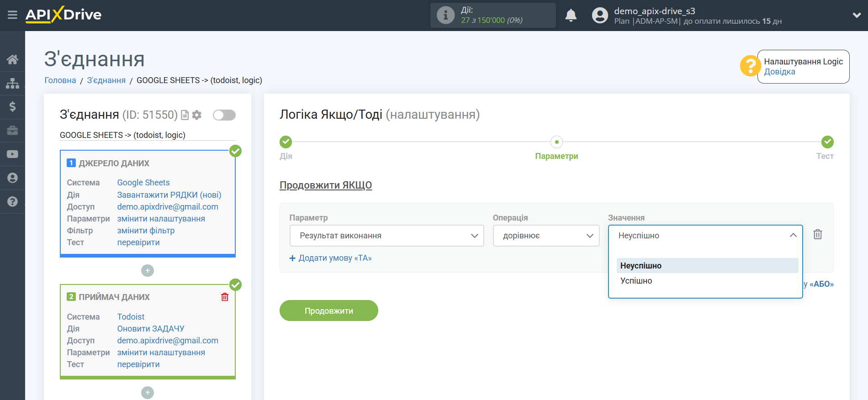
Task: Open the Операція dropdown дорівнює
Action: (x=546, y=236)
